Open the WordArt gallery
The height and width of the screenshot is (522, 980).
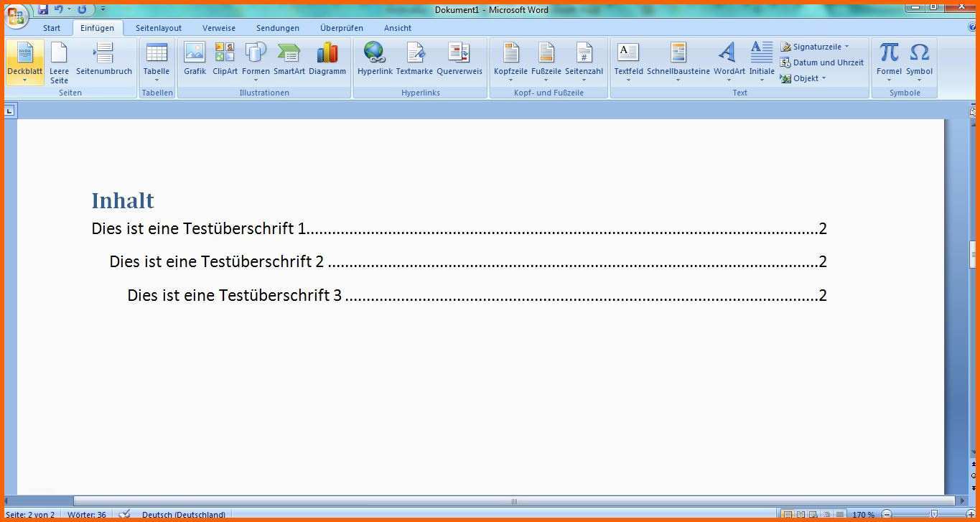point(729,62)
